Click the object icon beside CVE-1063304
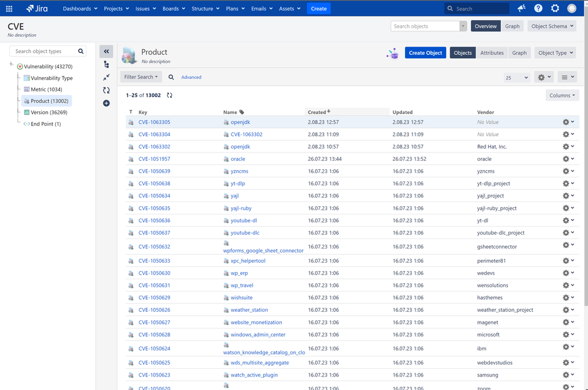Image resolution: width=588 pixels, height=390 pixels. click(131, 134)
